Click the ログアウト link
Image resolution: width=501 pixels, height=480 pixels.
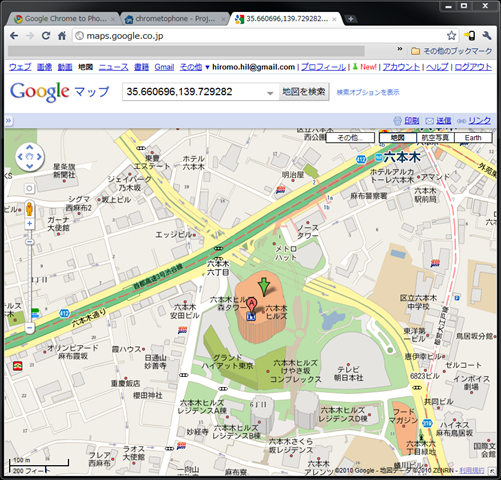pos(473,67)
